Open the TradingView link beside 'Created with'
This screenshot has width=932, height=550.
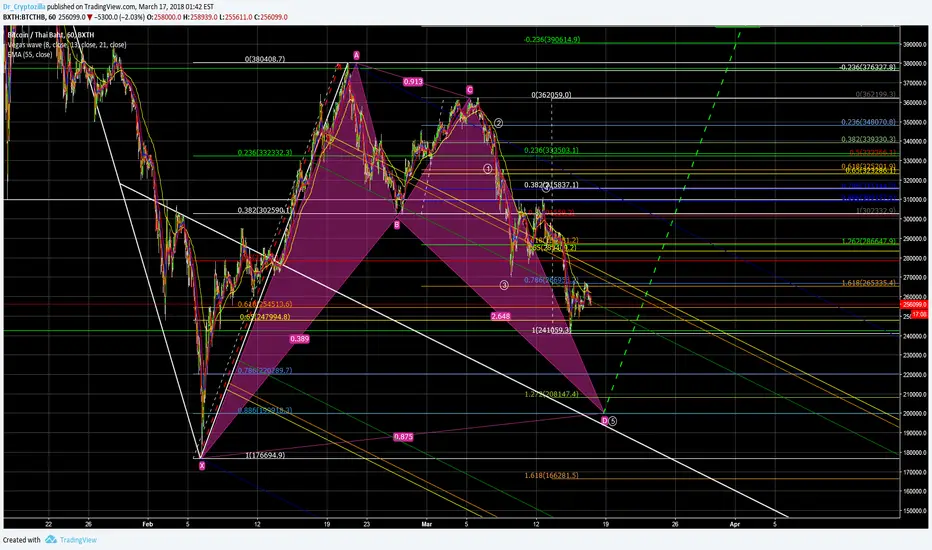click(78, 540)
